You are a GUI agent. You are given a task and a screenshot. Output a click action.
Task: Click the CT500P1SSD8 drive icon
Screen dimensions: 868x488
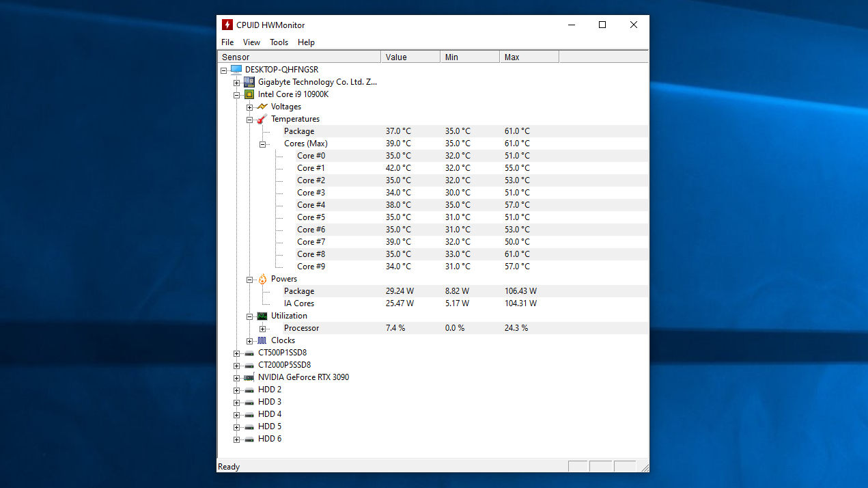tap(249, 352)
